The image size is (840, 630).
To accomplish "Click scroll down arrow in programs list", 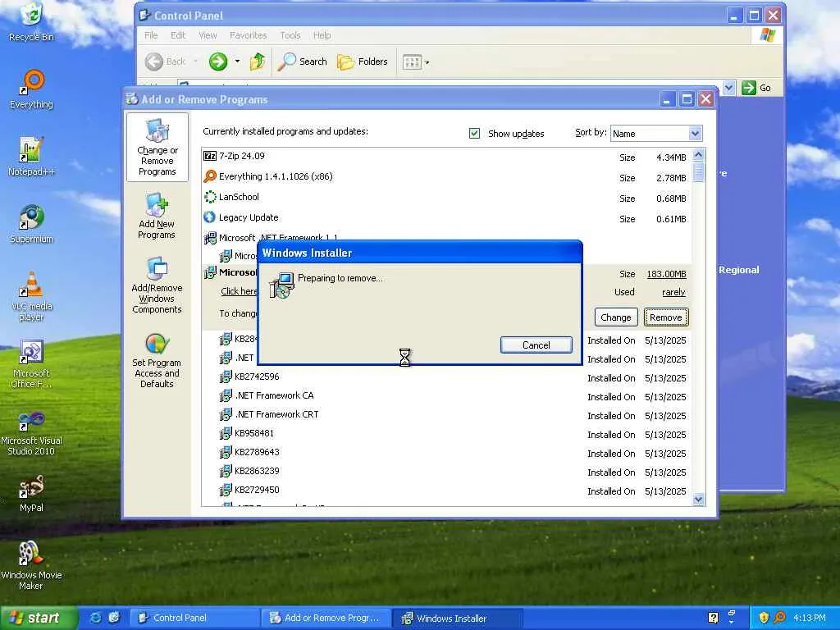I will tap(698, 500).
